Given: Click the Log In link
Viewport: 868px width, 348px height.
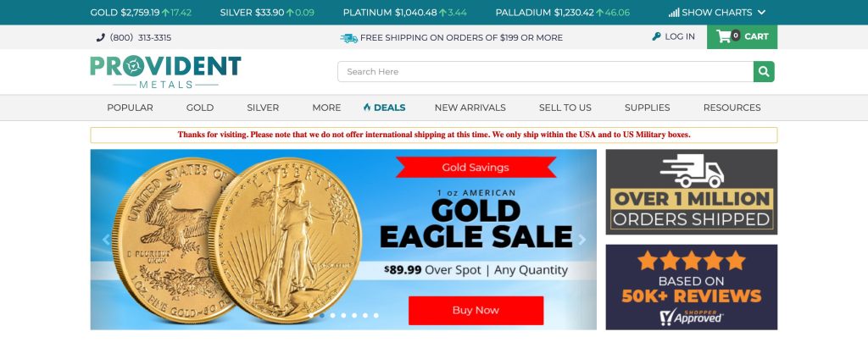Looking at the screenshot, I should [x=680, y=36].
